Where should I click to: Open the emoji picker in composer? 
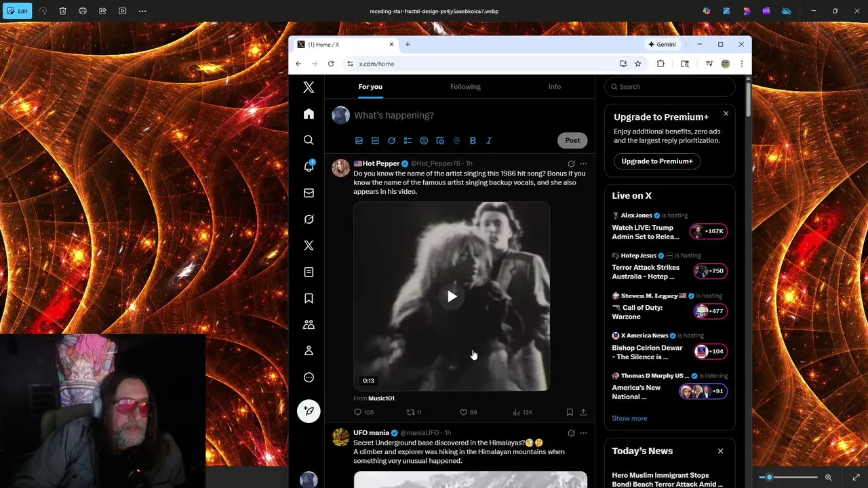point(424,140)
